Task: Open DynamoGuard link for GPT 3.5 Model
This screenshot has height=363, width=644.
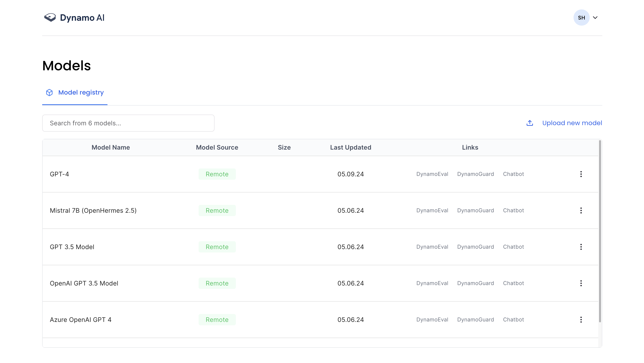Action: (x=475, y=247)
